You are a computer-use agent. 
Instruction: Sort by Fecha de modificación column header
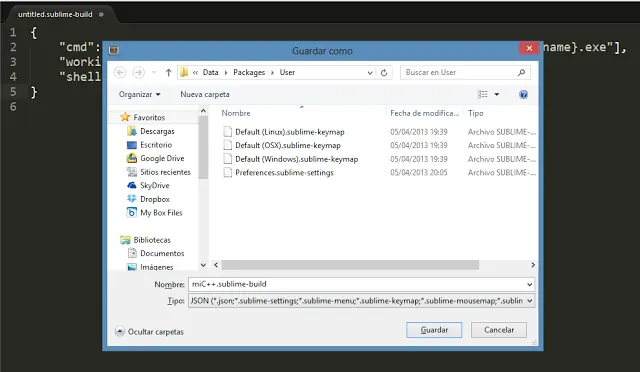click(x=424, y=113)
